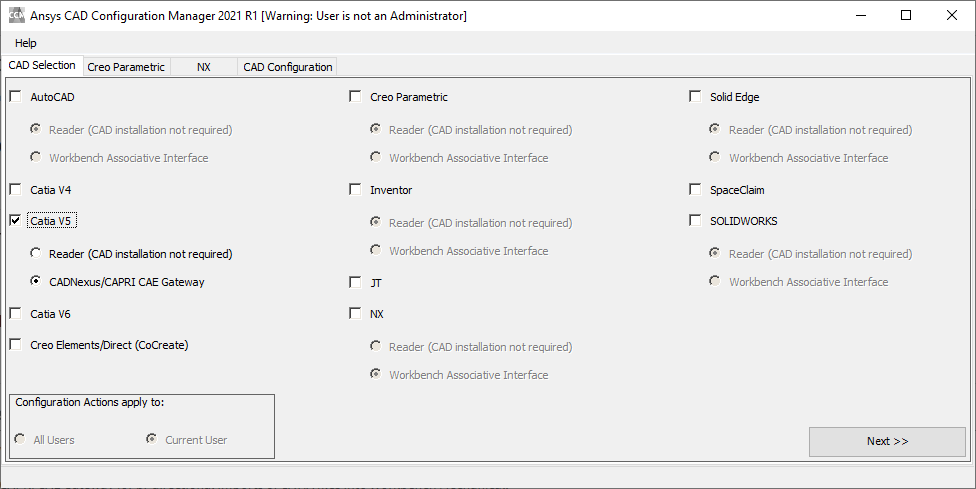Switch to the NX tab
The width and height of the screenshot is (976, 489).
(204, 67)
